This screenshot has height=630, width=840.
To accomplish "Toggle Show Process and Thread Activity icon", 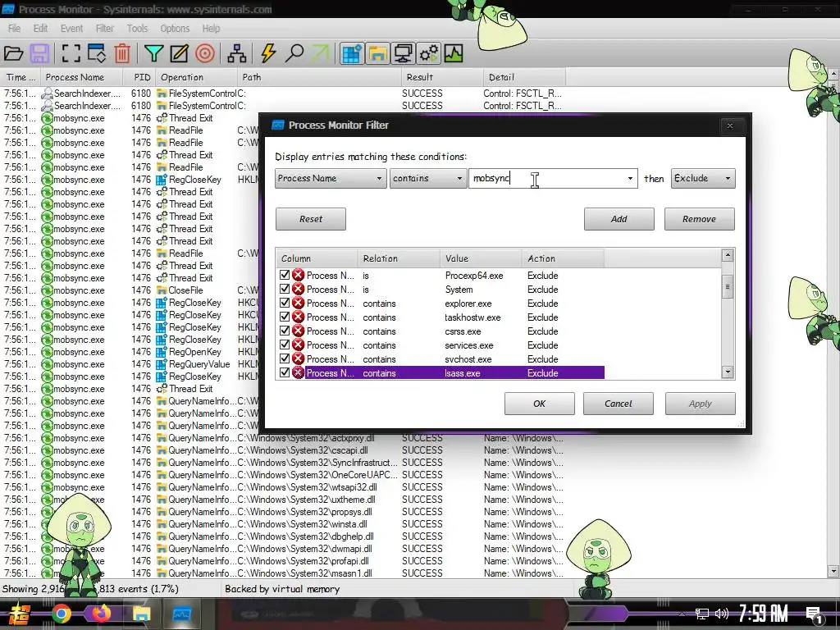I will pos(428,53).
